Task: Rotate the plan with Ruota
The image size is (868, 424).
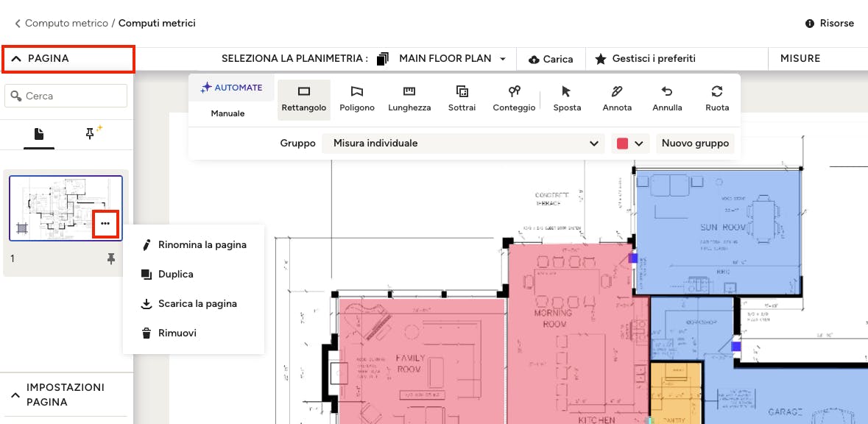Action: pos(716,99)
